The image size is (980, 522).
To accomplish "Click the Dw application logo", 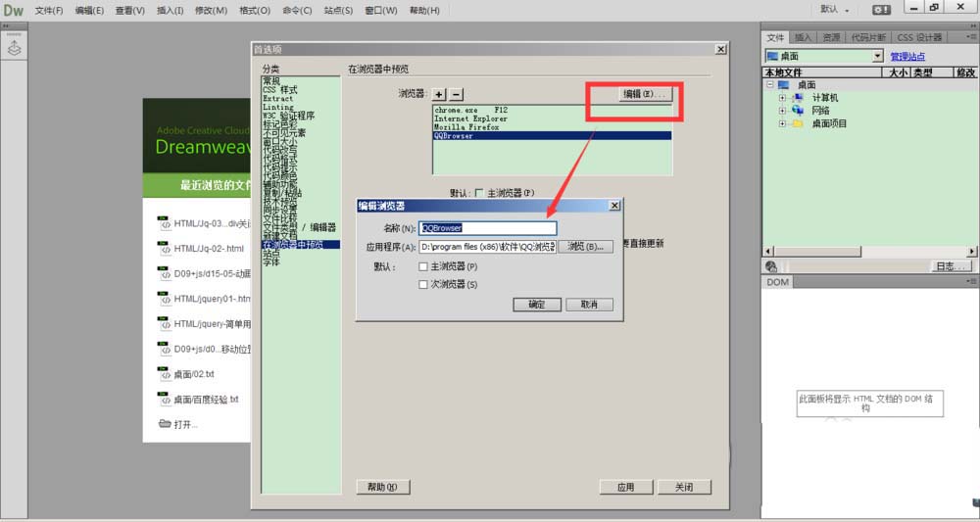I will pos(13,10).
